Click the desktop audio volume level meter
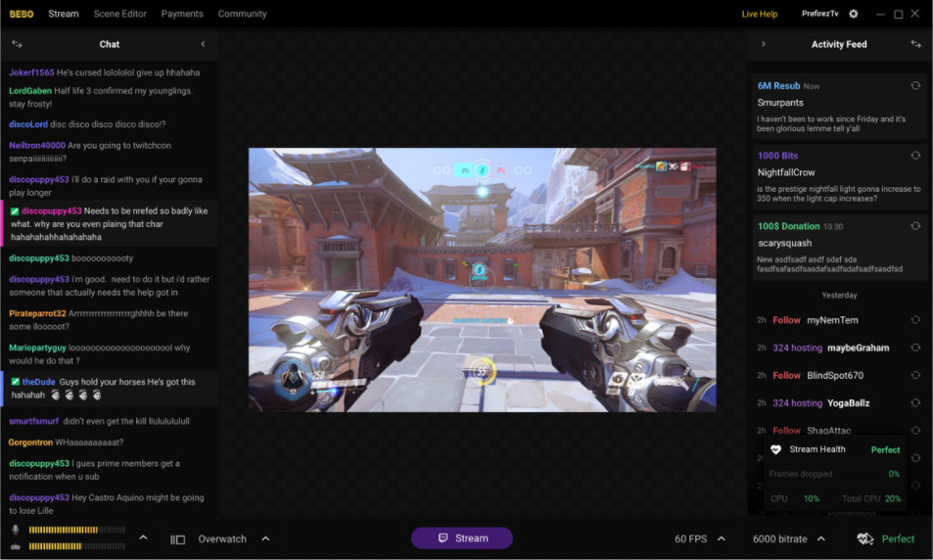The width and height of the screenshot is (933, 560). (x=76, y=546)
